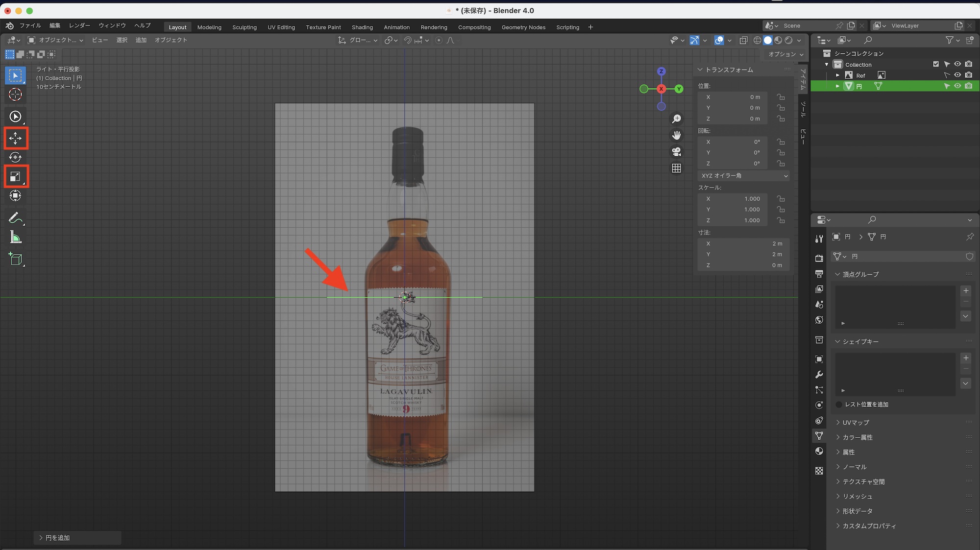This screenshot has width=980, height=550.
Task: Open XYZ オイラー角 rotation mode dropdown
Action: pyautogui.click(x=743, y=175)
